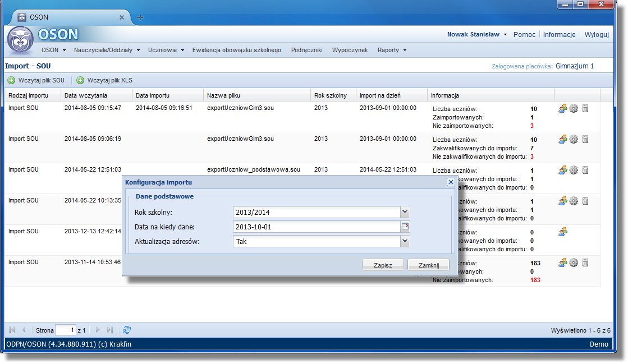Viewport: 628px width, 364px height.
Task: Open the OSON main menu dropdown
Action: coord(54,50)
